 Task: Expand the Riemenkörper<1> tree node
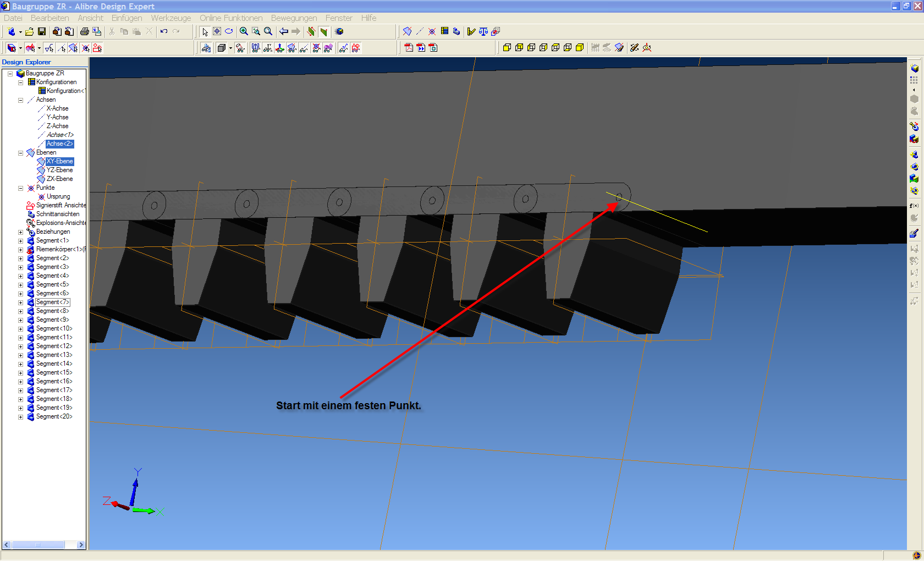pos(21,250)
